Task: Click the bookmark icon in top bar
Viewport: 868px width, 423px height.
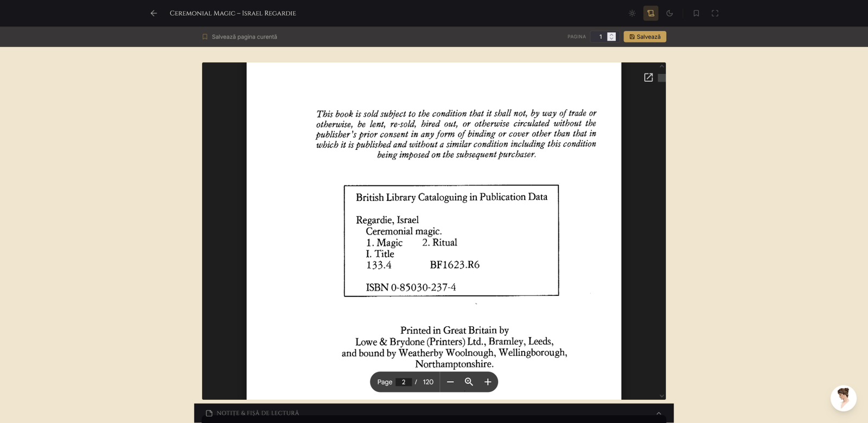Action: (x=696, y=13)
